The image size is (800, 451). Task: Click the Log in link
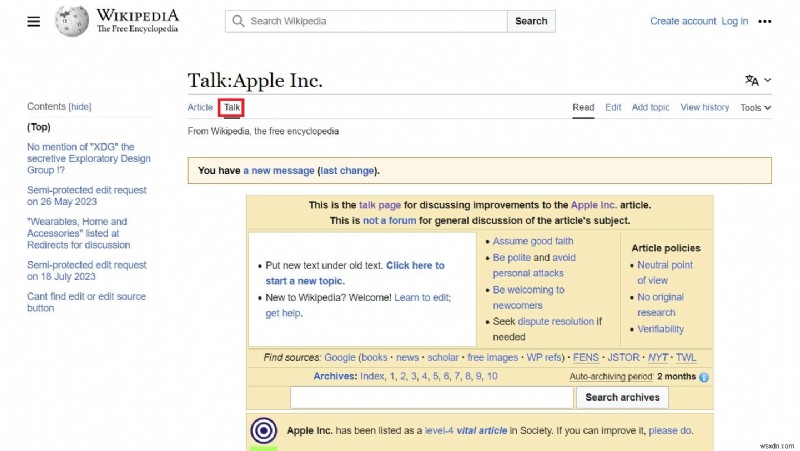(735, 21)
